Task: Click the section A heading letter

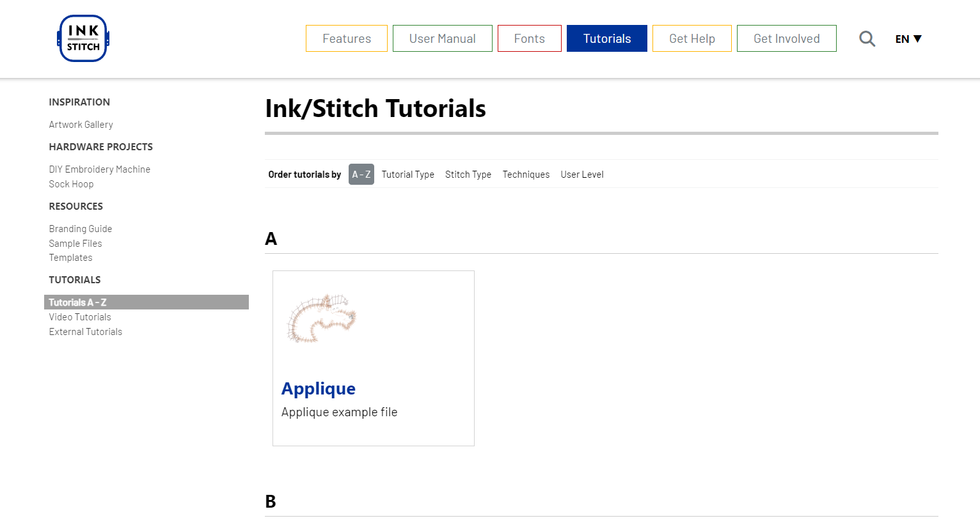Action: 271,238
